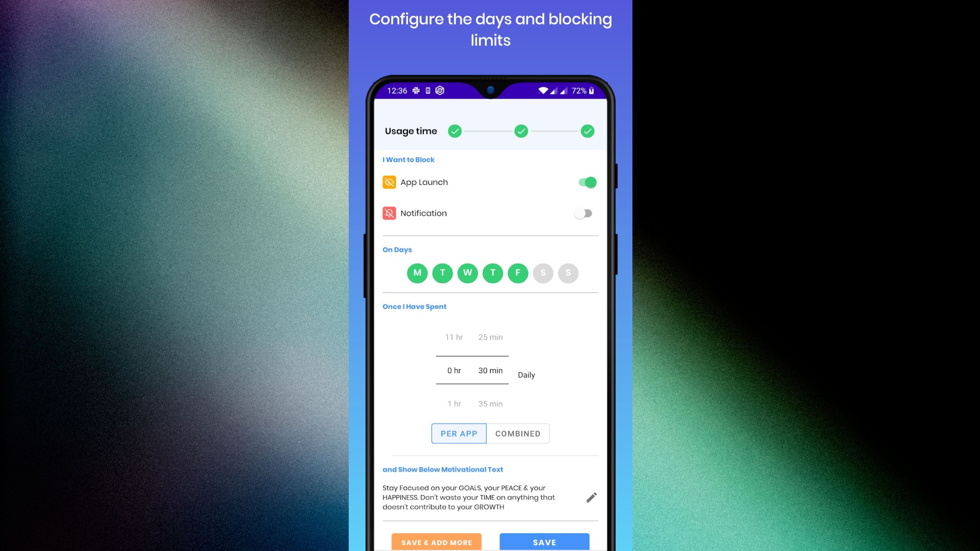
Task: Tap SAVE & ADD MORE button
Action: click(437, 541)
